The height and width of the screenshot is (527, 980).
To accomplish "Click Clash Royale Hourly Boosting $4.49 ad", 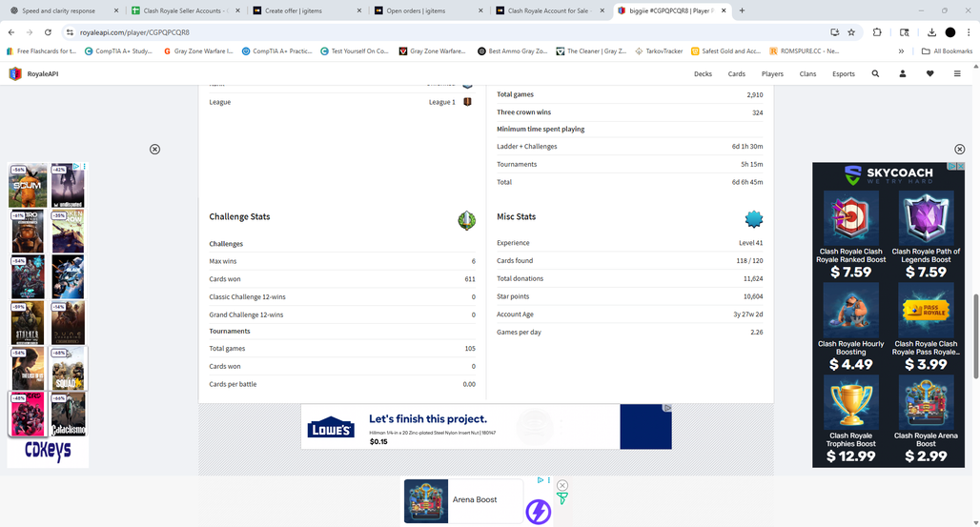I will (850, 327).
